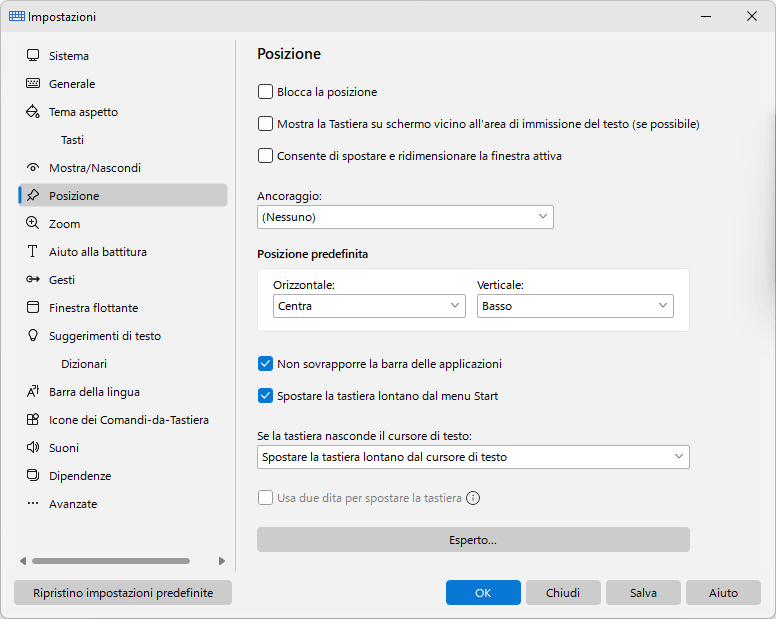The width and height of the screenshot is (776, 619).
Task: Open the Se la tastiera nasconde il cursore dropdown
Action: [x=473, y=457]
